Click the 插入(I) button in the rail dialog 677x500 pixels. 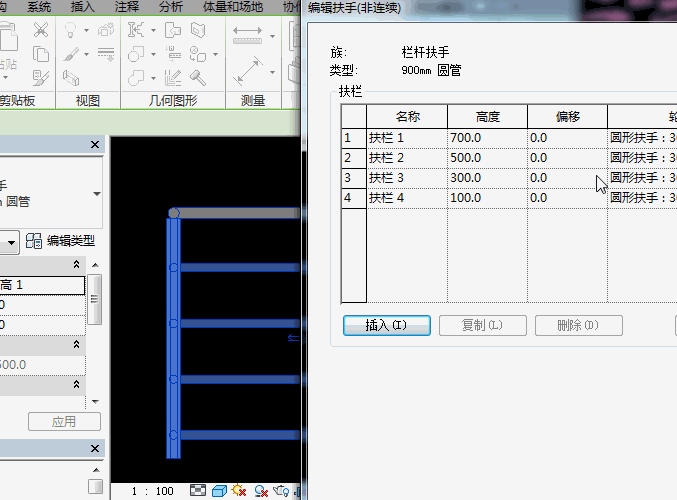click(387, 325)
